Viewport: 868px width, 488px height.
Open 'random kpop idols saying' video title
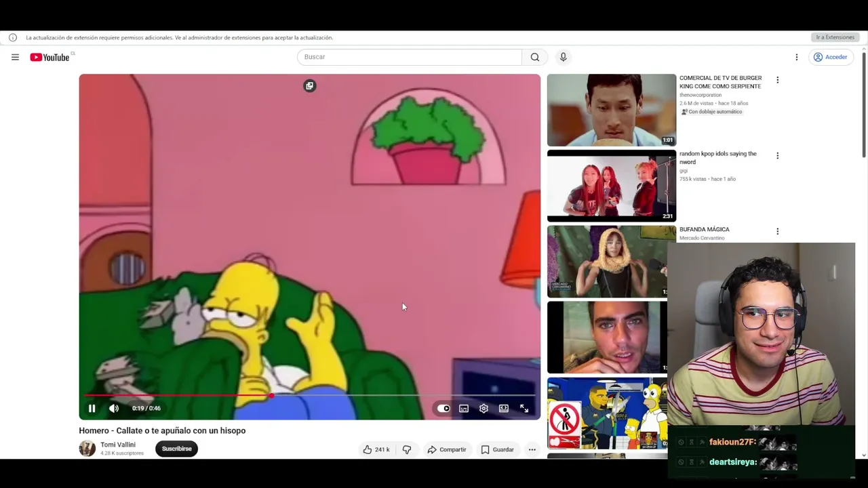(x=717, y=157)
